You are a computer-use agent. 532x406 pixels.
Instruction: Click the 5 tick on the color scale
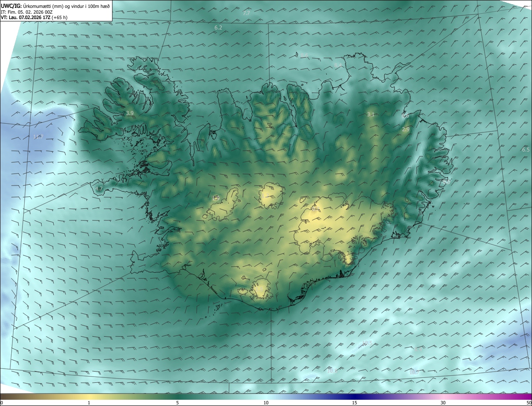(177, 403)
